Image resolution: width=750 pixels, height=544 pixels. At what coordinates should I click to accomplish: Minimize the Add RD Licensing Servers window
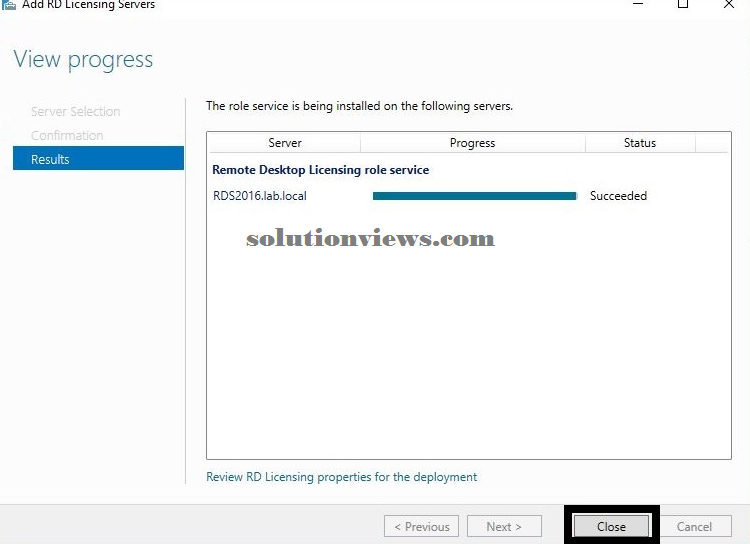(638, 4)
